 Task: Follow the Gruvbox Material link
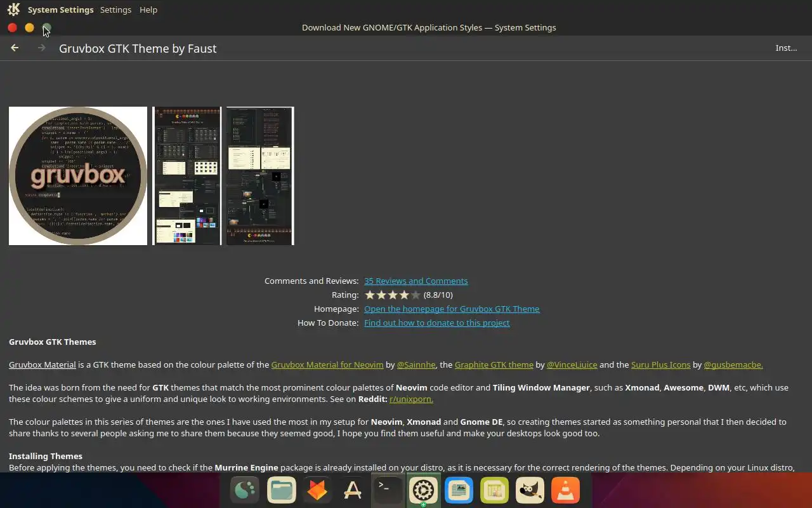[x=43, y=364]
